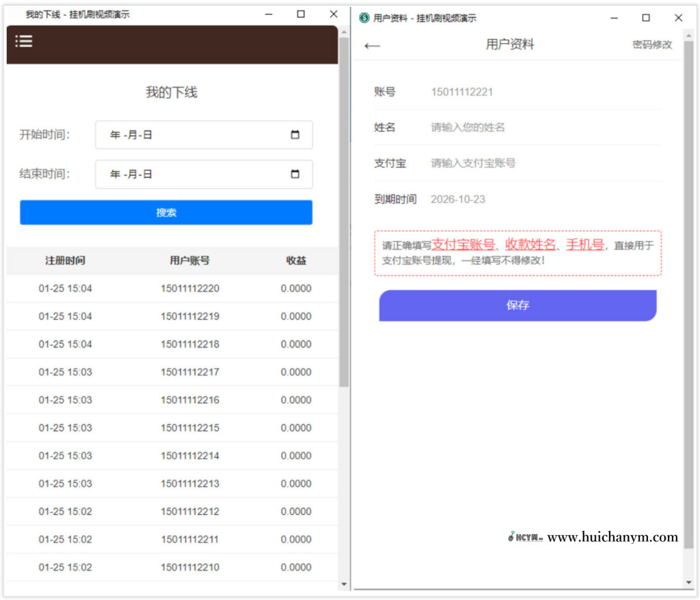Select the row for user 15011112220

171,289
